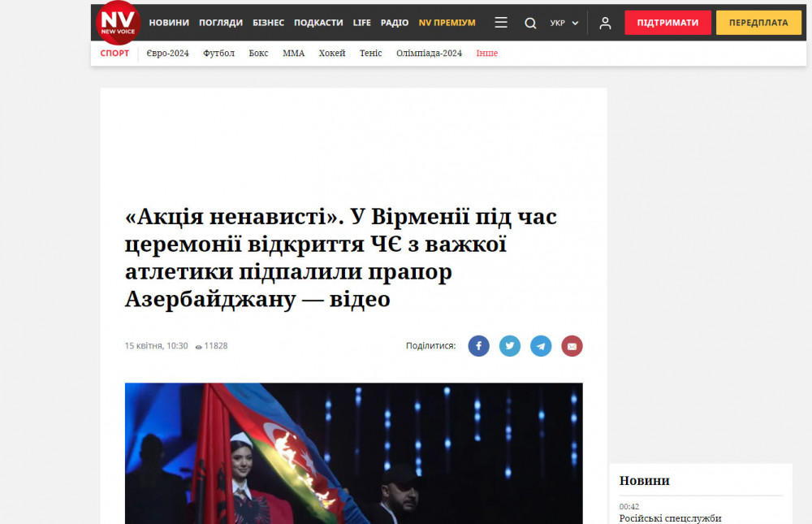Open the site search magnifier icon

(x=530, y=24)
